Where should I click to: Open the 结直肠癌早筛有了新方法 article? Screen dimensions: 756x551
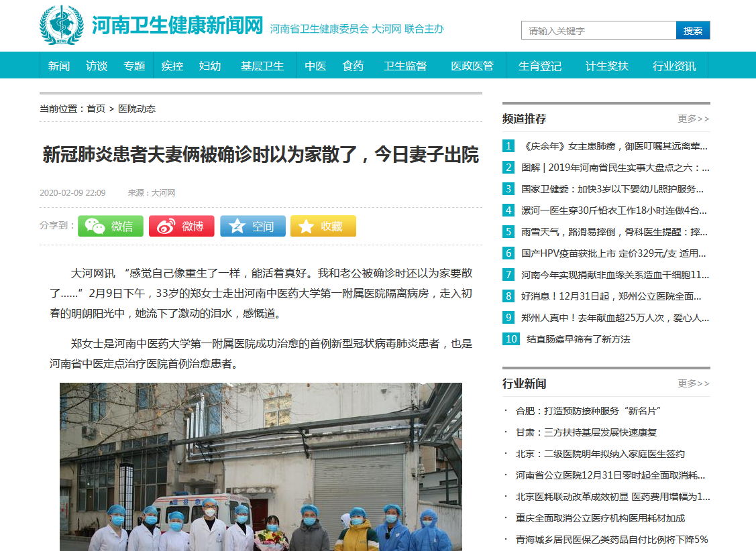(578, 339)
